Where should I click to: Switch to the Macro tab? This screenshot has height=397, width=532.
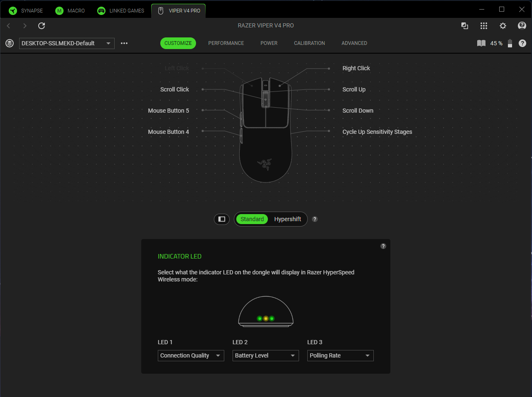70,11
